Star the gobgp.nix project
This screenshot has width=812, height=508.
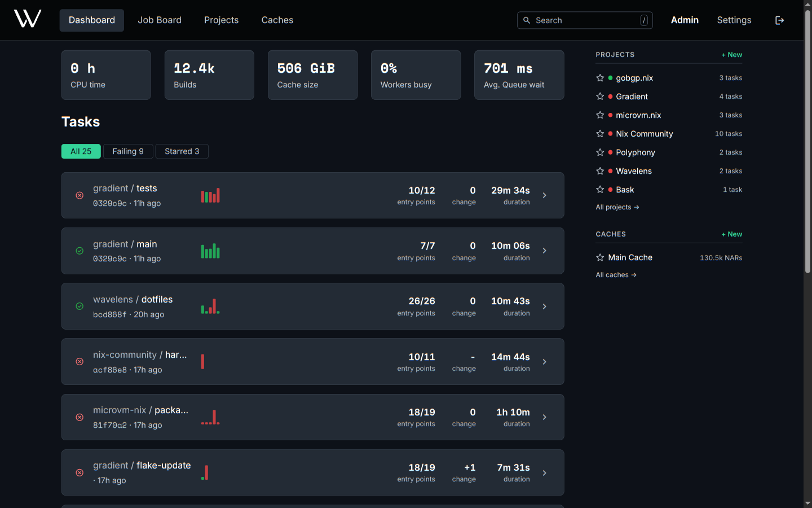pyautogui.click(x=600, y=78)
